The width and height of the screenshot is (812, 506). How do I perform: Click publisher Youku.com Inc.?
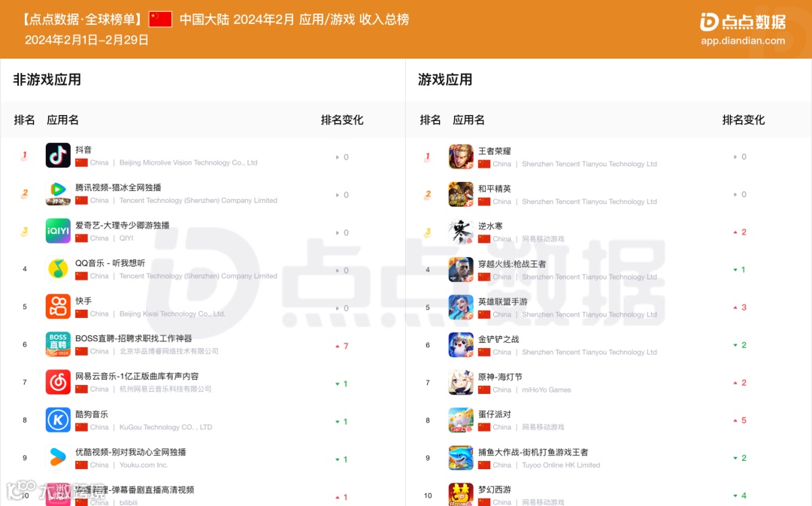click(x=144, y=465)
